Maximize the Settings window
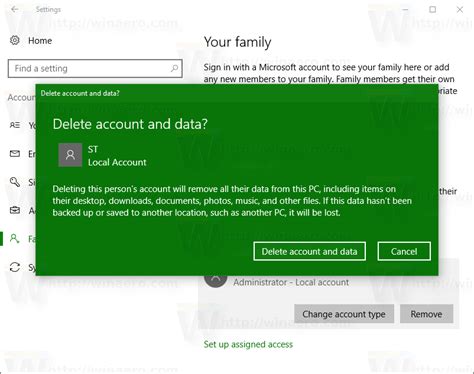Viewport: 474px width, 374px height. [x=433, y=9]
